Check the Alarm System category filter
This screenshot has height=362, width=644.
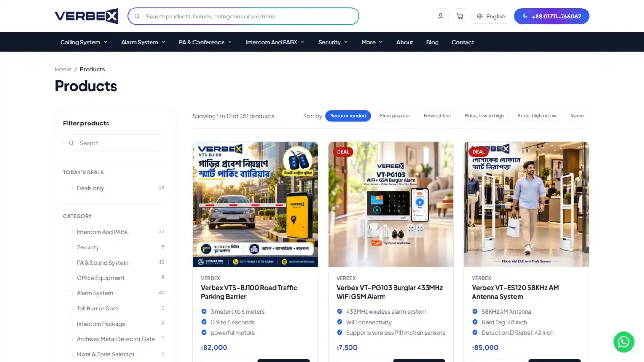pos(70,293)
